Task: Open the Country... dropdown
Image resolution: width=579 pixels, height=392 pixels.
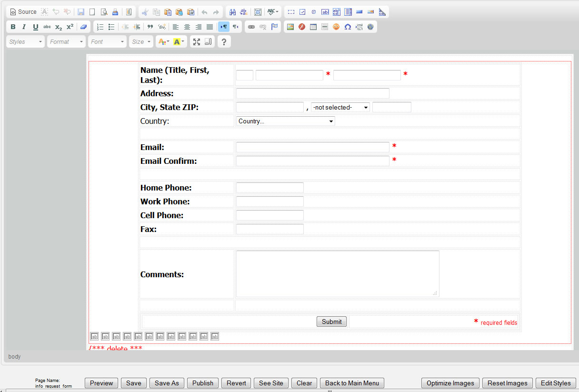Action: tap(286, 121)
